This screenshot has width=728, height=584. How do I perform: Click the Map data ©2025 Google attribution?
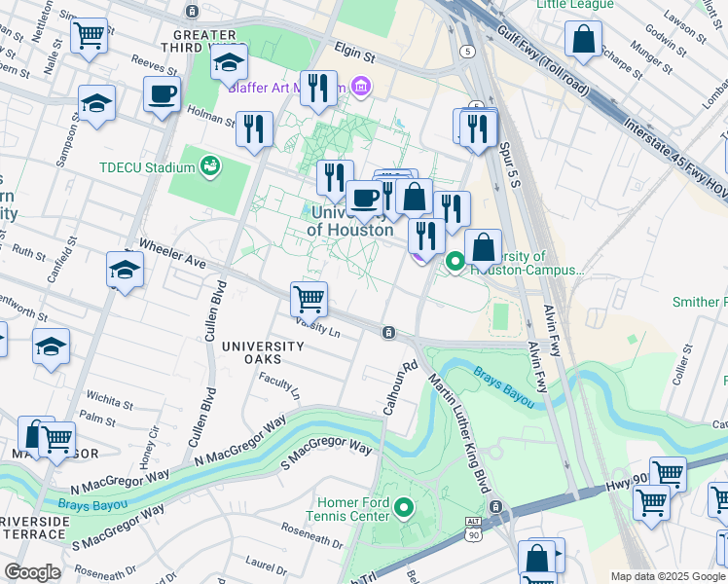click(x=669, y=577)
